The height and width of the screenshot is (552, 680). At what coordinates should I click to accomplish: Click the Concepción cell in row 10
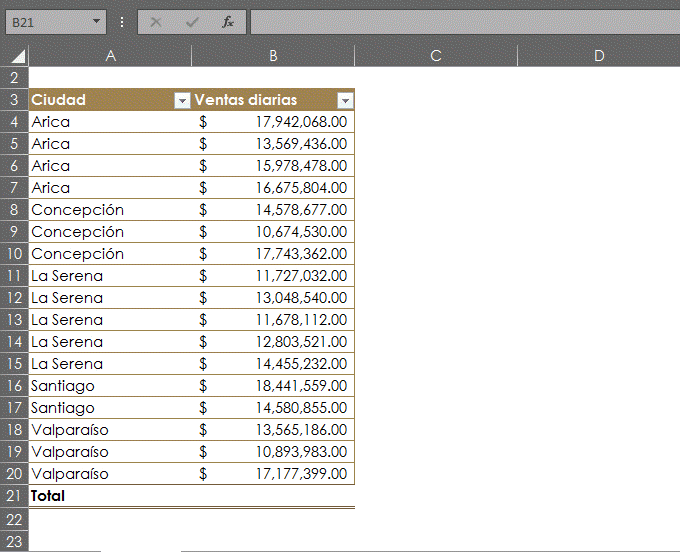click(x=110, y=254)
